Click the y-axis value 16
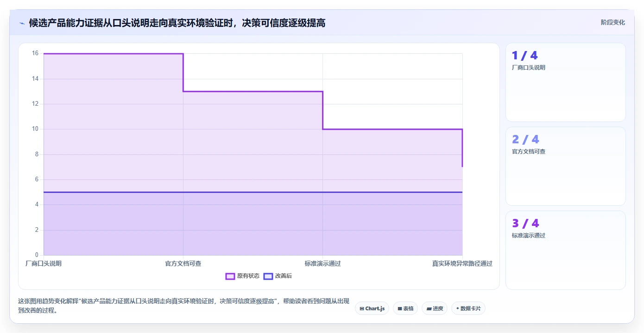Screen dimensions: 644x333 (x=35, y=53)
